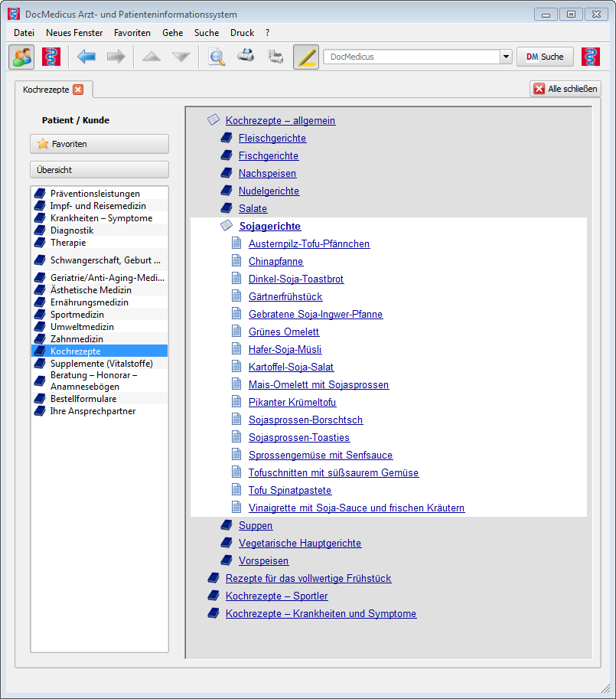The height and width of the screenshot is (699, 616).
Task: Open Hafer-Soja-Müsli recipe link
Action: click(285, 349)
